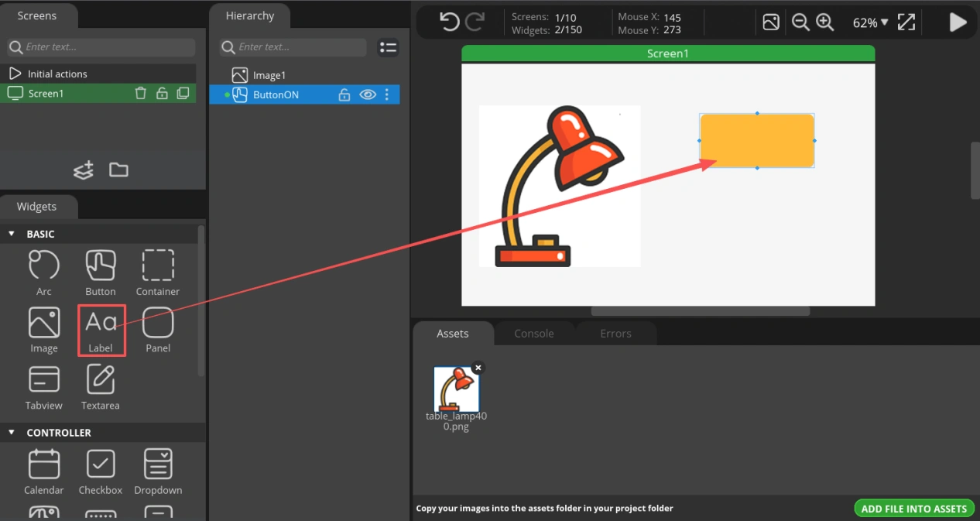
Task: Toggle lock on Screen1
Action: click(162, 94)
